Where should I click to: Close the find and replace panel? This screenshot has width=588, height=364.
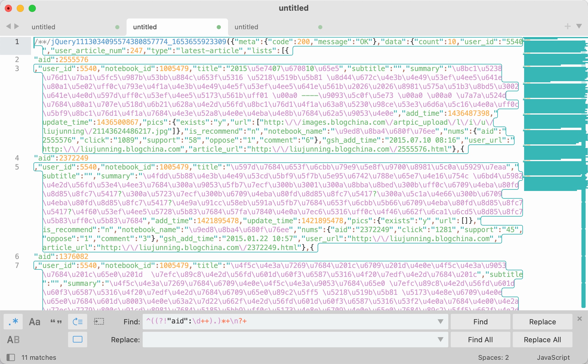[580, 319]
